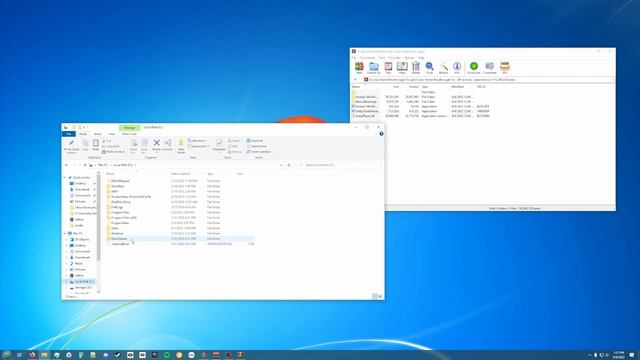Select Program Files (x86) folder
This screenshot has width=640, height=360.
point(124,218)
